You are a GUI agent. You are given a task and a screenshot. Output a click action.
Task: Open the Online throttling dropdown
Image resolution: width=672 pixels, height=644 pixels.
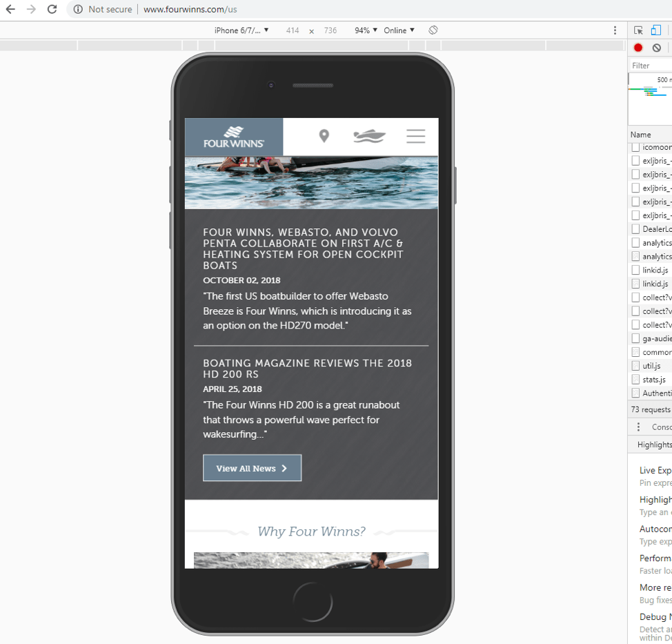[x=399, y=30]
